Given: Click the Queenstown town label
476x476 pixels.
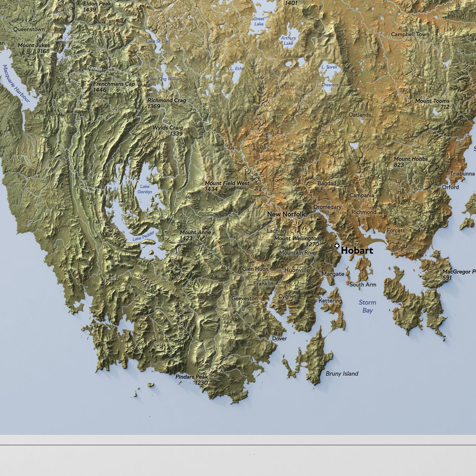Looking at the screenshot, I should 29,29.
